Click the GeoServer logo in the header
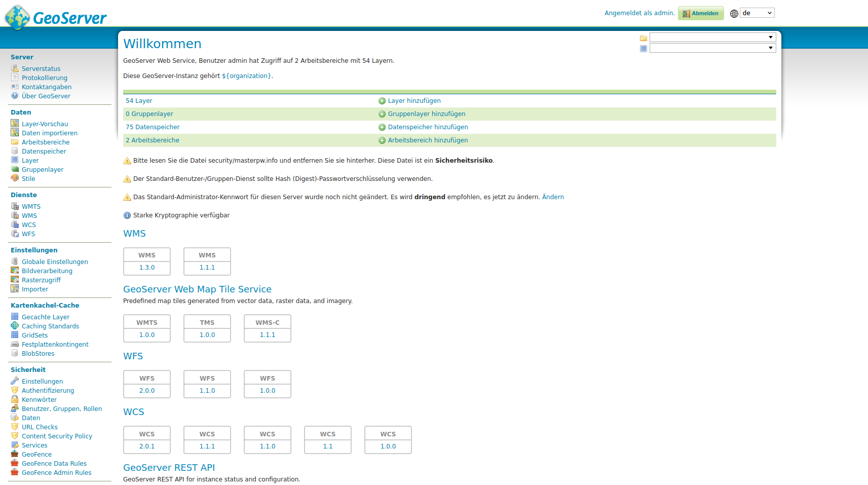Viewport: 868px width, 485px height. tap(56, 18)
